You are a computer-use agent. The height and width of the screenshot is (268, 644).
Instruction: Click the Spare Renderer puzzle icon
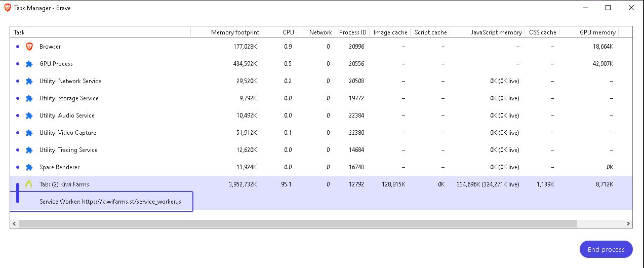pos(29,167)
